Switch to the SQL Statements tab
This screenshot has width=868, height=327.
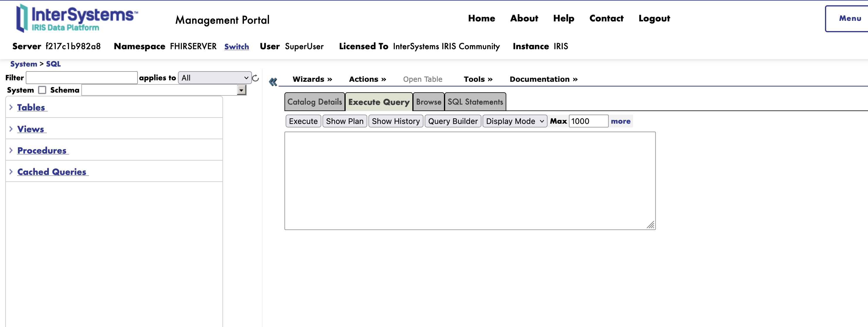point(475,102)
